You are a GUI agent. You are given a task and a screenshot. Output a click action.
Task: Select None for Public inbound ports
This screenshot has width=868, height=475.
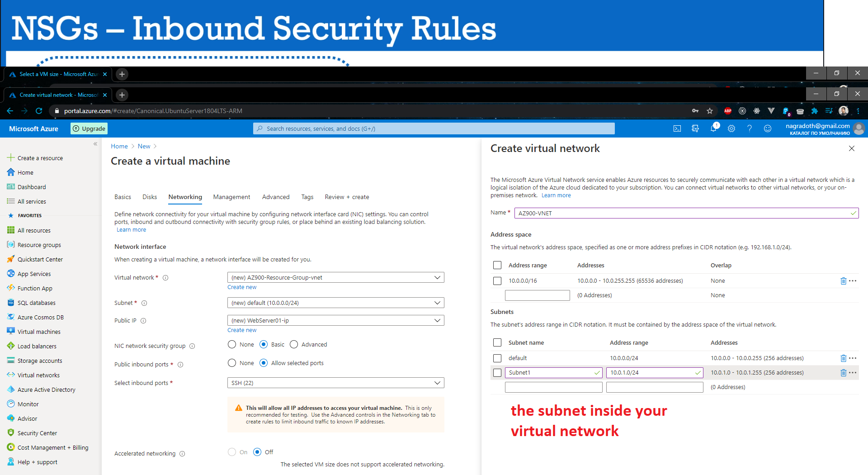(232, 363)
